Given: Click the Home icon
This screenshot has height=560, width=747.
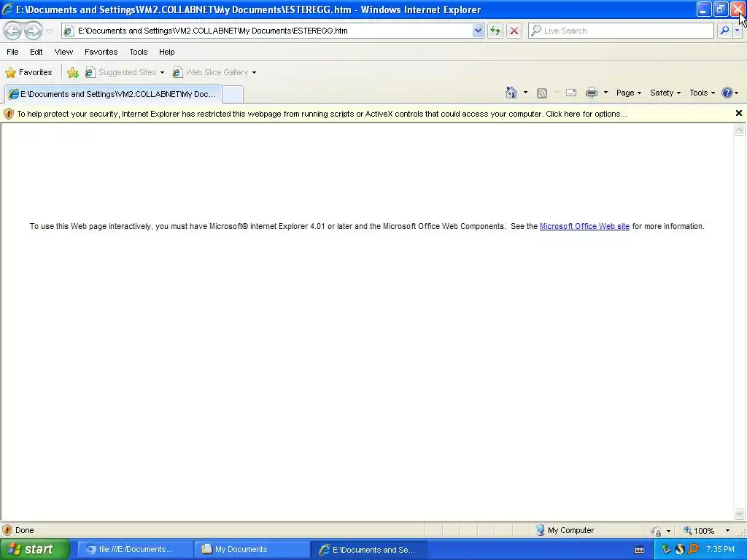Looking at the screenshot, I should pyautogui.click(x=511, y=93).
